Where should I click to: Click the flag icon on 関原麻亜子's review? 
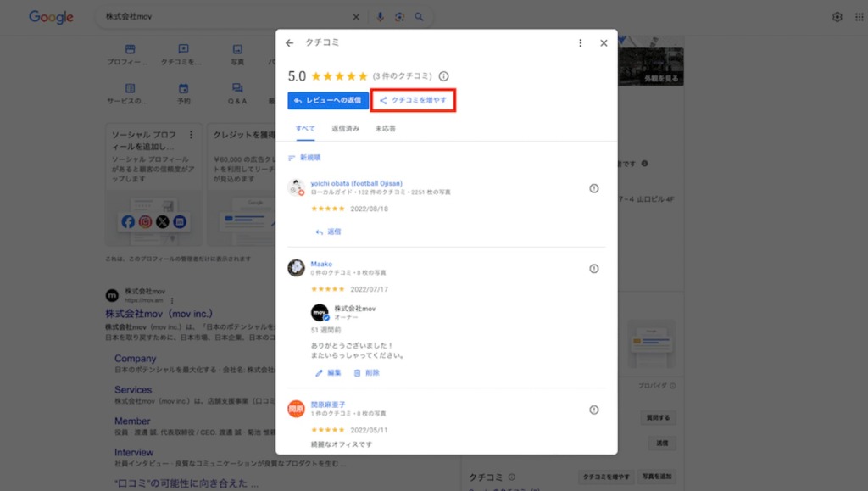[x=593, y=410]
